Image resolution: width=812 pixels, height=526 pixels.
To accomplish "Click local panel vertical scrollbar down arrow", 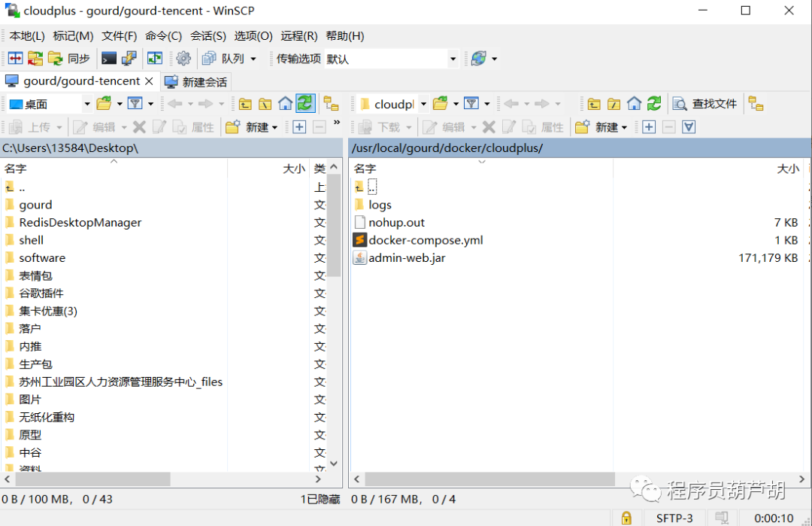I will pos(334,464).
